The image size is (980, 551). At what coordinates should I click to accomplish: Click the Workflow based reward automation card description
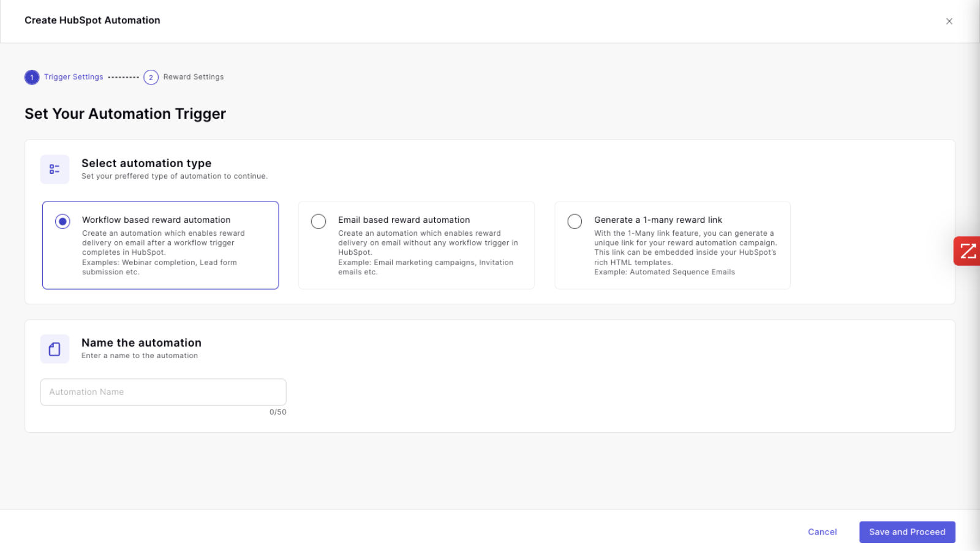(163, 252)
